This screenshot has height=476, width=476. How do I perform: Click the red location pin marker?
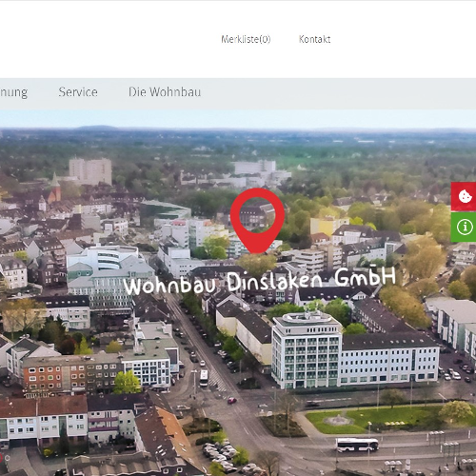(257, 220)
